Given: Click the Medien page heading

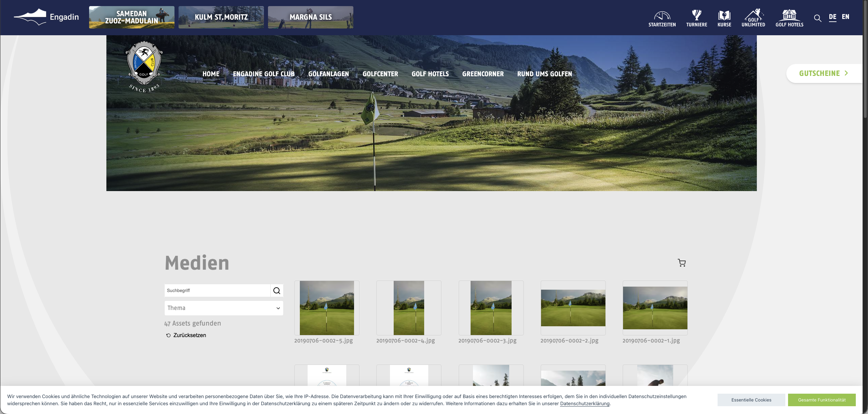Looking at the screenshot, I should point(197,263).
